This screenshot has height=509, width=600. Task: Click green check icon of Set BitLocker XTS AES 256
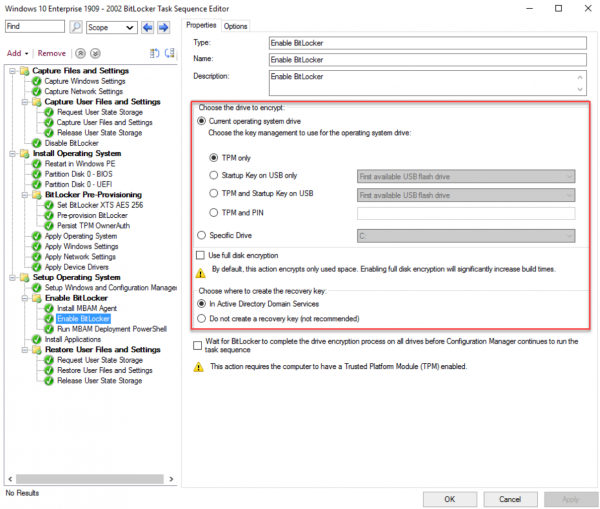click(49, 205)
